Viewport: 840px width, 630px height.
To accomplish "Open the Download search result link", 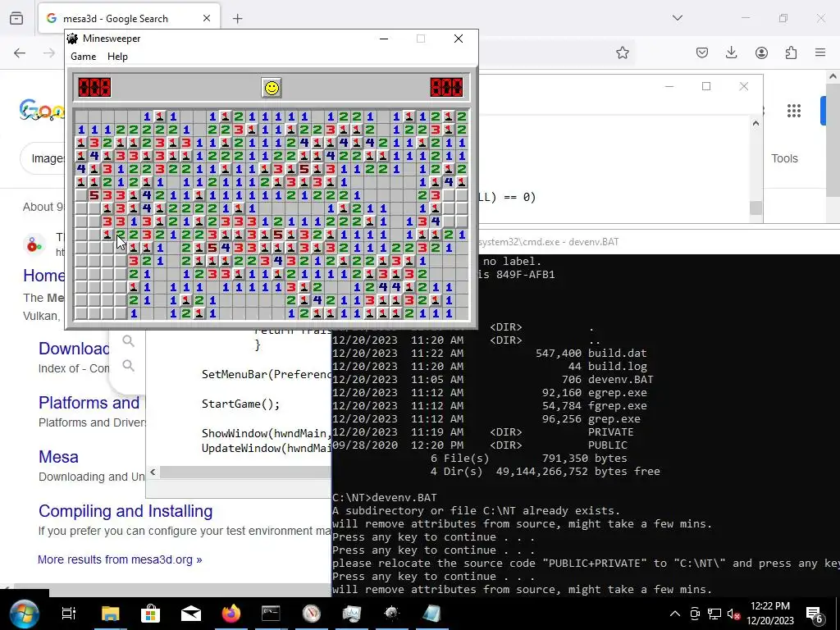I will coord(74,348).
